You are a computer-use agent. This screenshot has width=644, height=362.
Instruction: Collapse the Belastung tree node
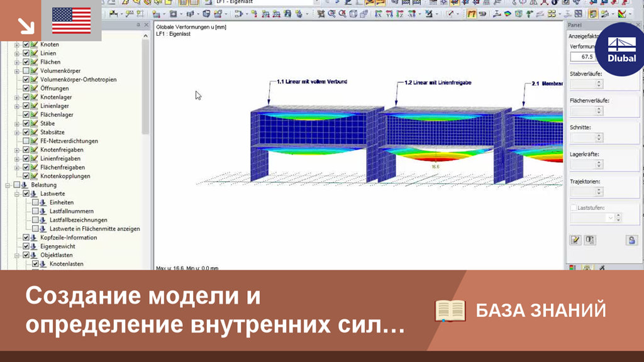(x=8, y=185)
